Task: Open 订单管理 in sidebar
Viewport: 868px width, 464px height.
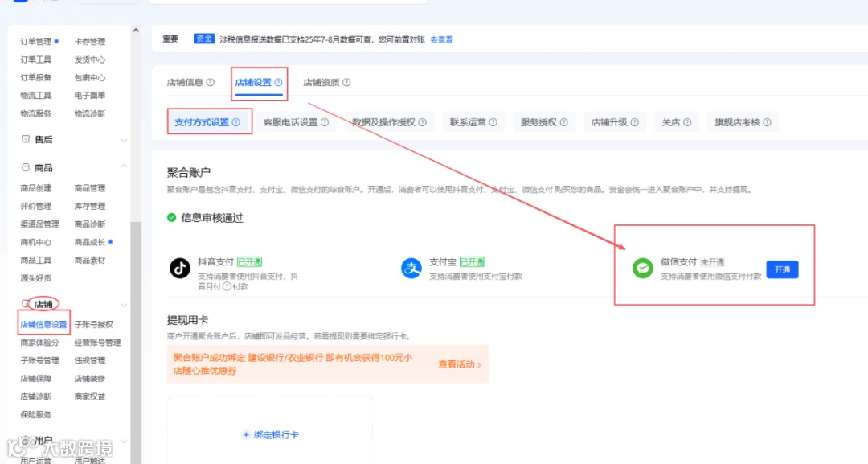Action: (36, 42)
